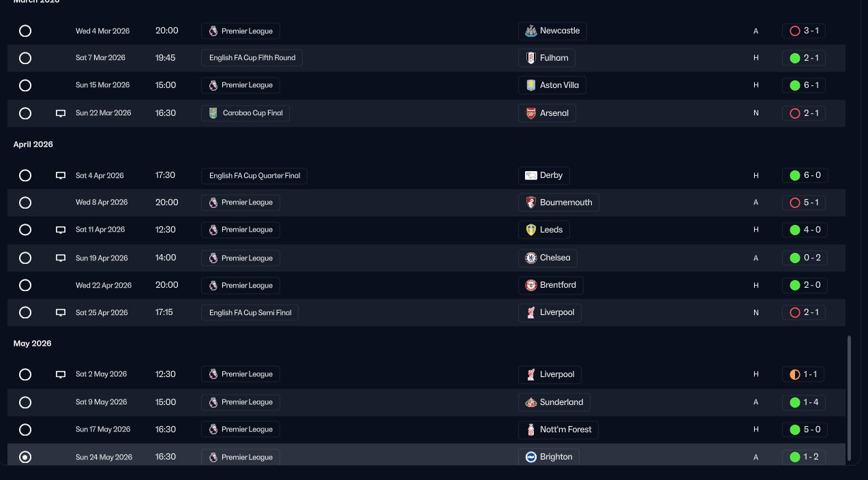Click the Arsenal club crest icon

530,113
